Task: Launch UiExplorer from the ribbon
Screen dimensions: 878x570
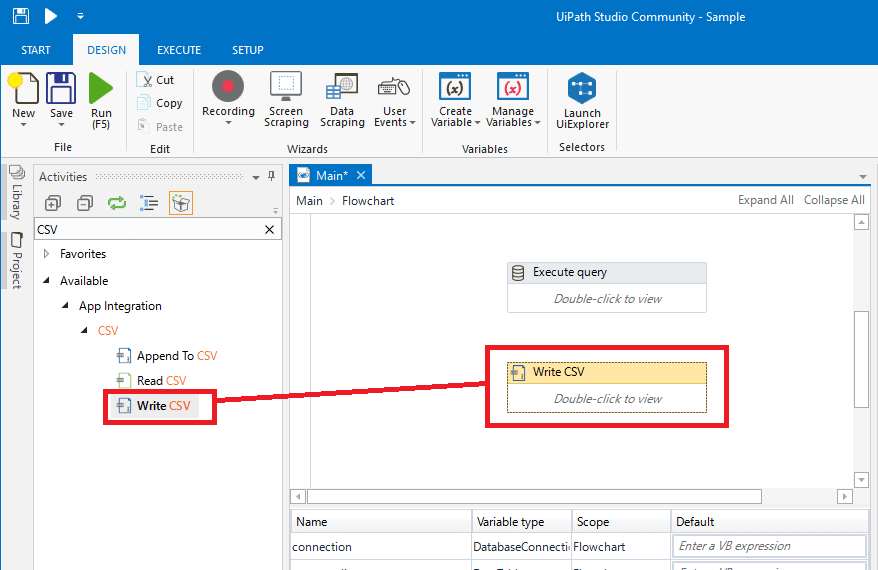Action: (x=582, y=100)
